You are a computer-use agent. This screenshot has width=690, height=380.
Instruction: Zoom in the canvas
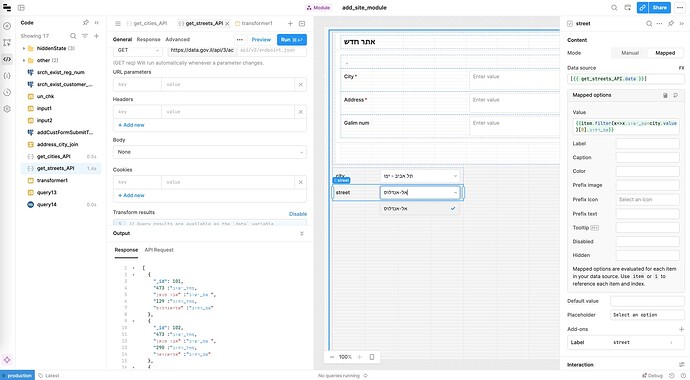click(x=360, y=357)
